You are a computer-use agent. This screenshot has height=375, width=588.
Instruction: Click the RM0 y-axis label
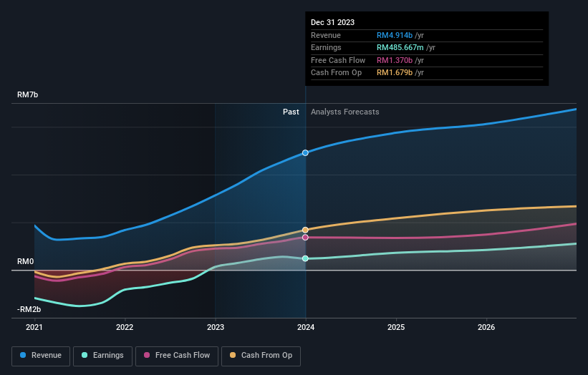pos(25,261)
